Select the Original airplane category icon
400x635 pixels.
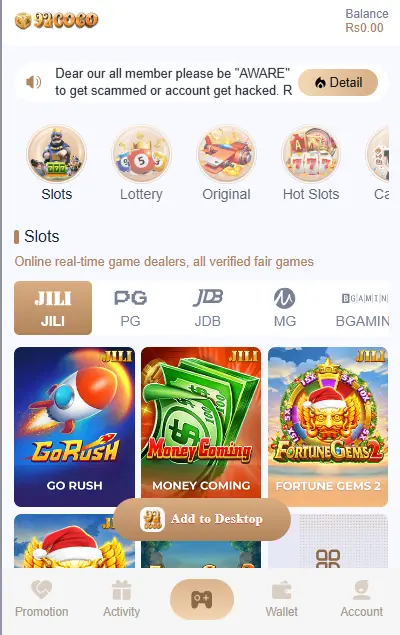tap(226, 154)
